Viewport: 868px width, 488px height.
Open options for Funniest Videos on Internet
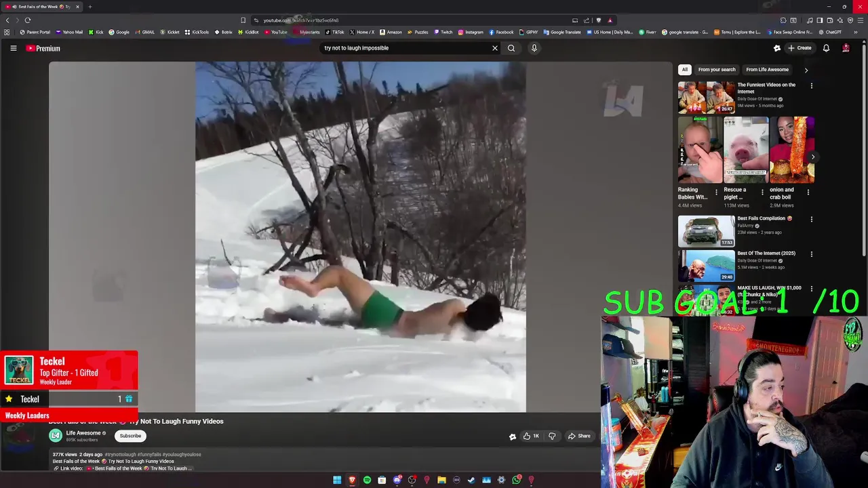pyautogui.click(x=811, y=85)
